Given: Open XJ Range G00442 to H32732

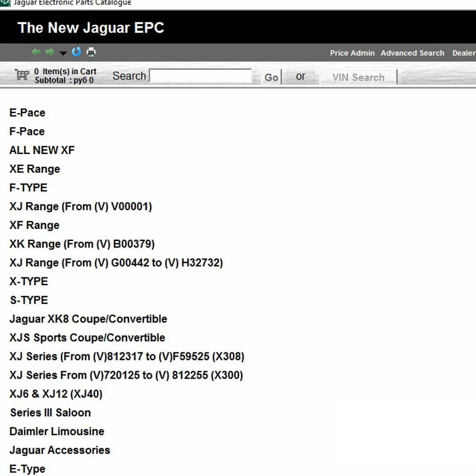Looking at the screenshot, I should [x=116, y=263].
